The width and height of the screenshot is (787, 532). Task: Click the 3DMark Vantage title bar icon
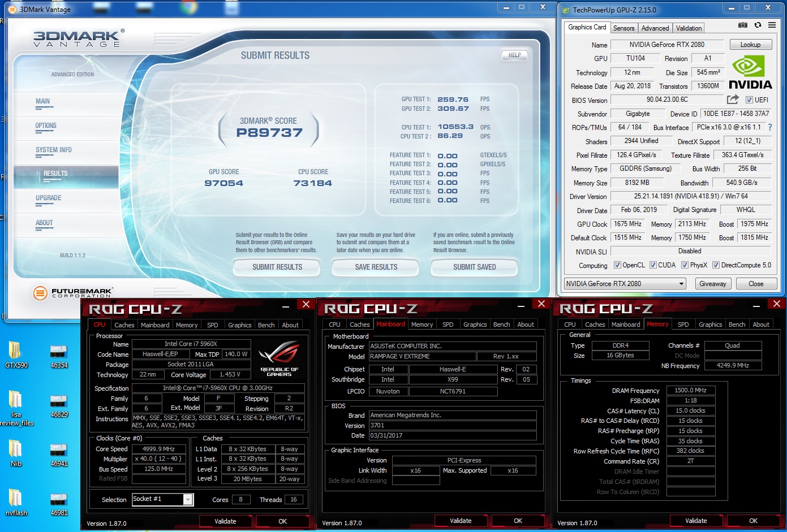(x=13, y=9)
